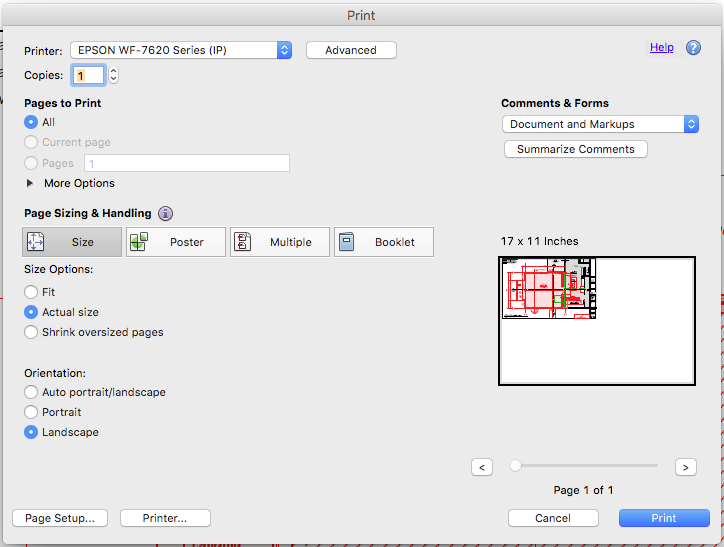This screenshot has width=724, height=547.
Task: Select the Size tab icon
Action: [36, 242]
